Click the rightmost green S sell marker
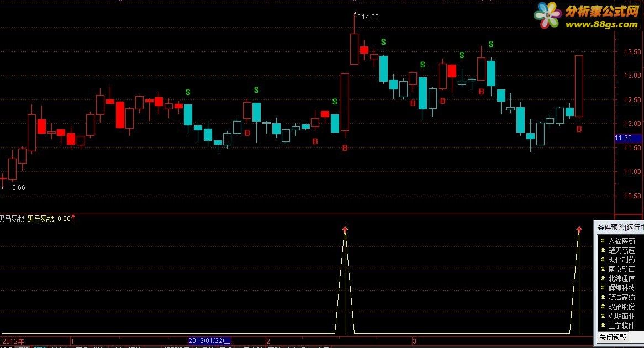Viewport: 644px width, 348px height. pyautogui.click(x=491, y=44)
